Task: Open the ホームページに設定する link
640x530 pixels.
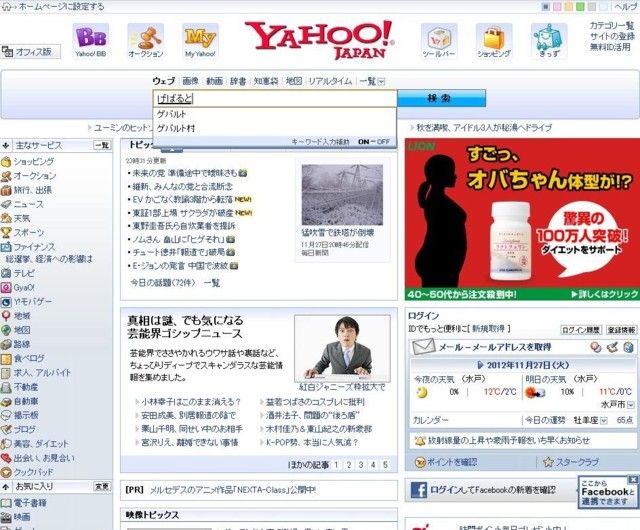Action: pos(61,7)
